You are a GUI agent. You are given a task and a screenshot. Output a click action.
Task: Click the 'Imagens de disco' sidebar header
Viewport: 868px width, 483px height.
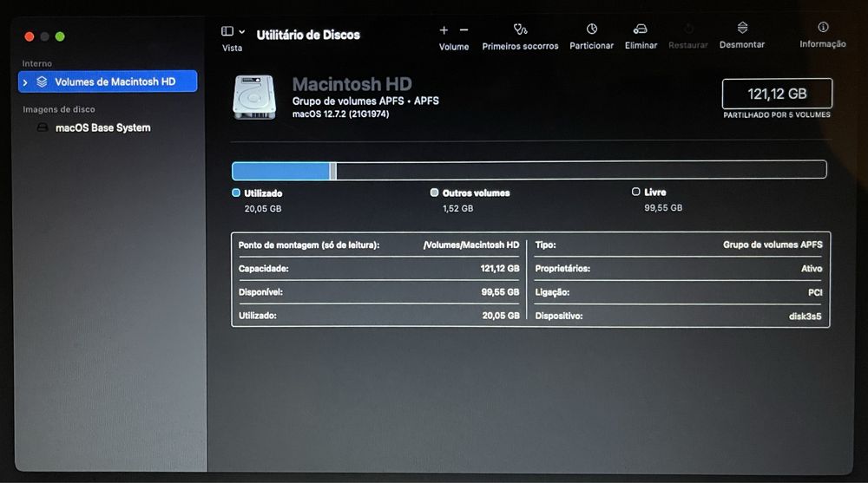coord(59,109)
